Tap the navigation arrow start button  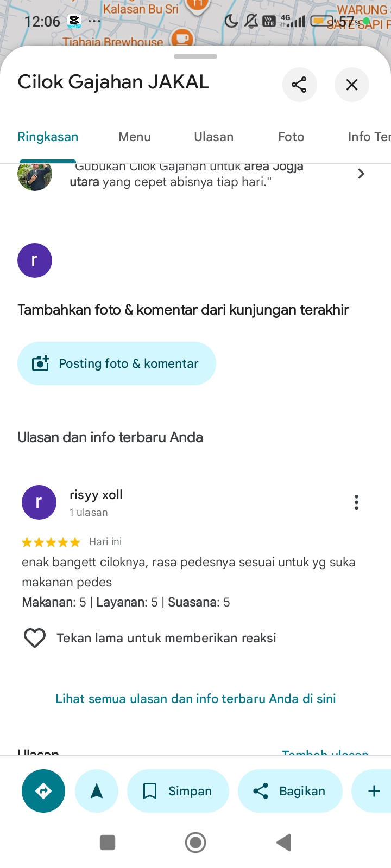[x=97, y=791]
